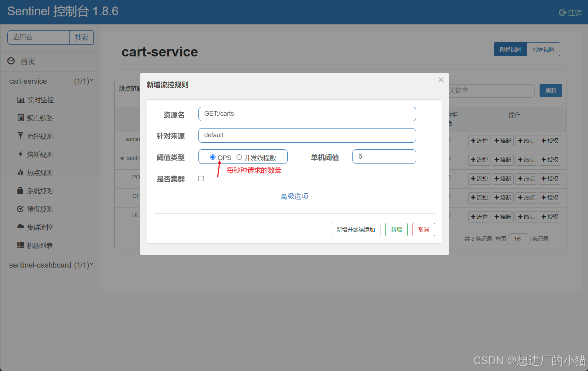Click +流控 in second table row
This screenshot has height=371, width=588.
click(479, 159)
